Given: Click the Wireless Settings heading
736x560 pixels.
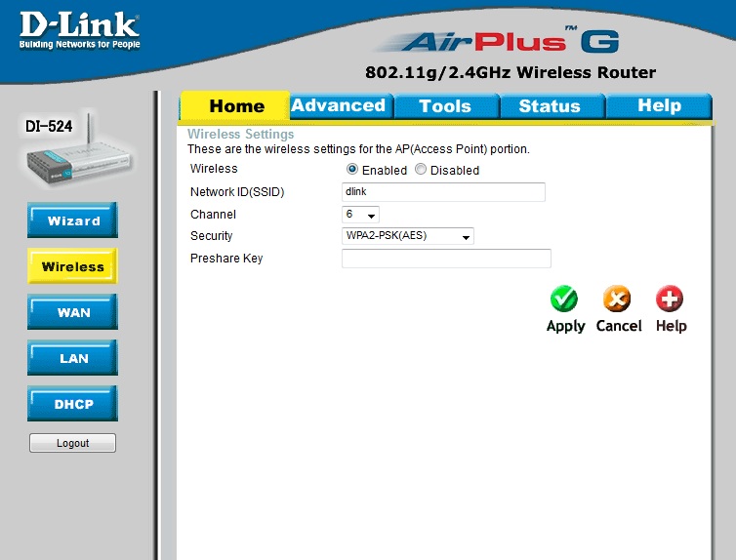Looking at the screenshot, I should [x=241, y=134].
